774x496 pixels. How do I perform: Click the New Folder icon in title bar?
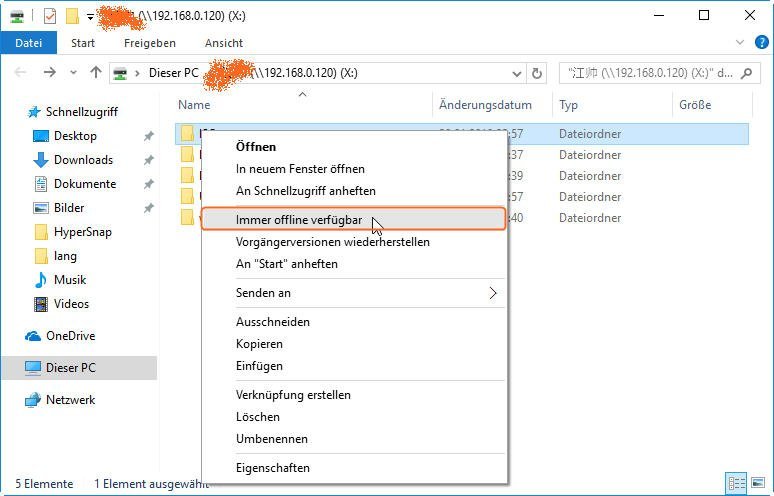coord(72,16)
